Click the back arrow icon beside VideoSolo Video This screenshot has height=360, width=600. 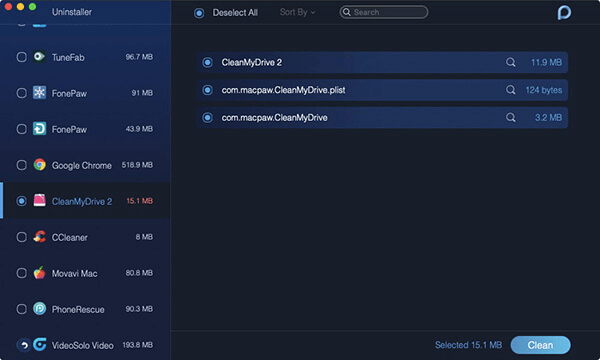click(x=23, y=345)
